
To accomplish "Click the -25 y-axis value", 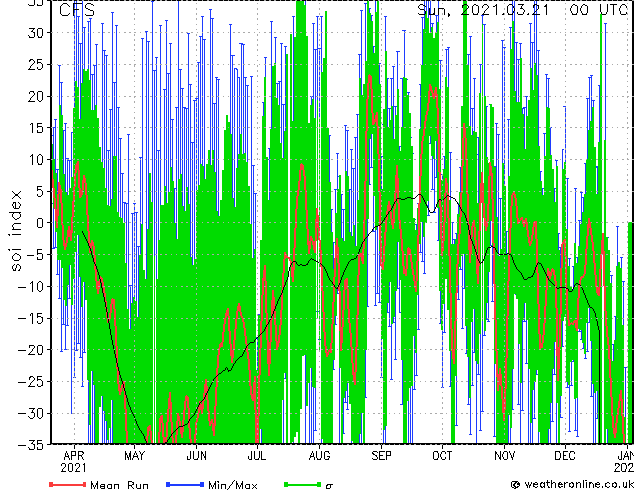I will pyautogui.click(x=33, y=382).
